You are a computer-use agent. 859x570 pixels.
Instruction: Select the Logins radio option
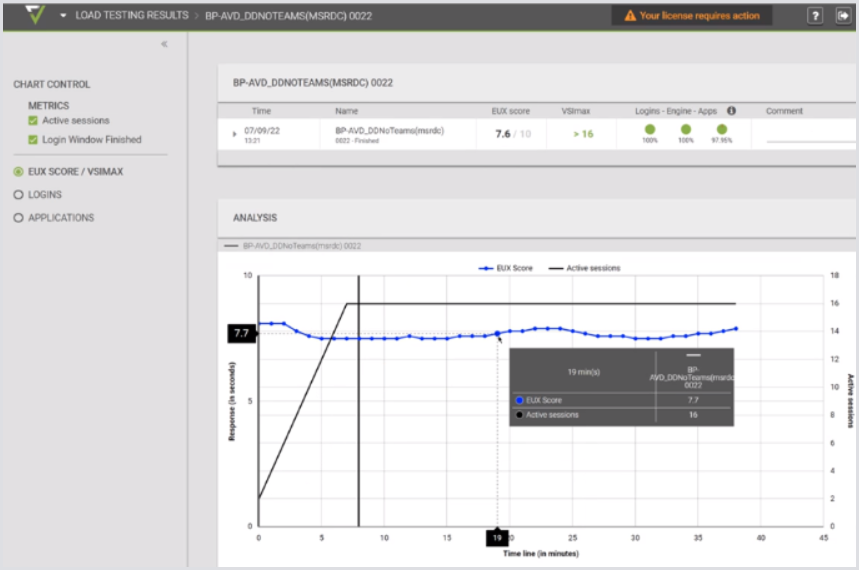pyautogui.click(x=19, y=195)
